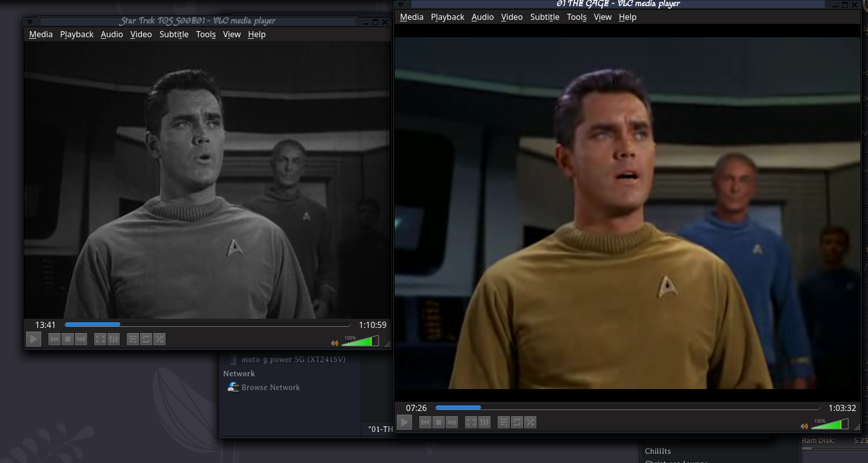Image resolution: width=868 pixels, height=463 pixels.
Task: Click seek bar in THE CAGE window
Action: (x=628, y=408)
